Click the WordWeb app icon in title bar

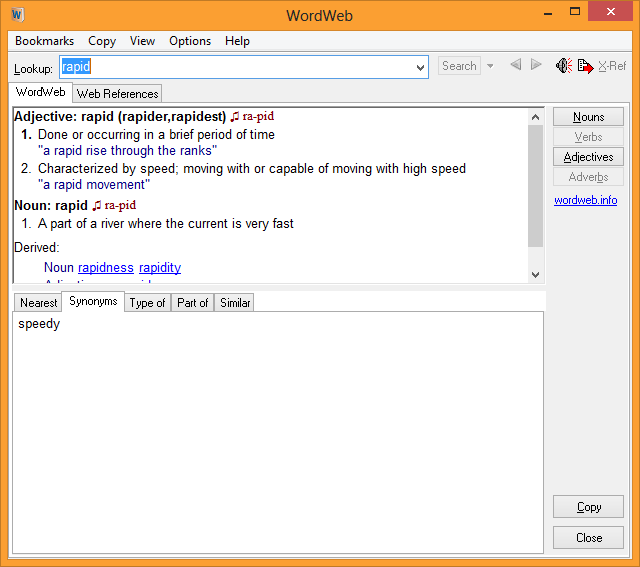17,15
